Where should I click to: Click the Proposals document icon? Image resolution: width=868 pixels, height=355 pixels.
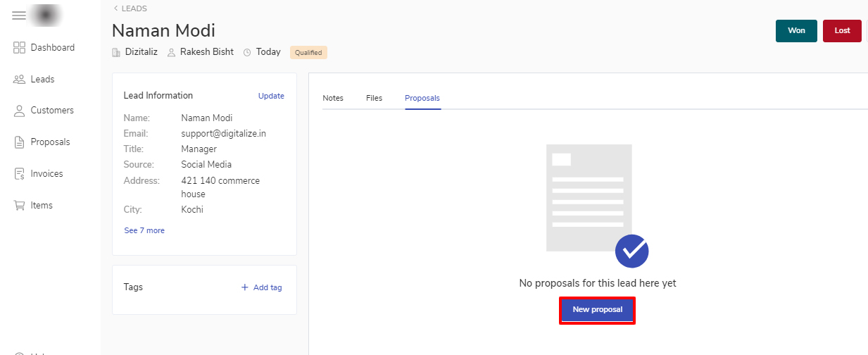pos(19,142)
